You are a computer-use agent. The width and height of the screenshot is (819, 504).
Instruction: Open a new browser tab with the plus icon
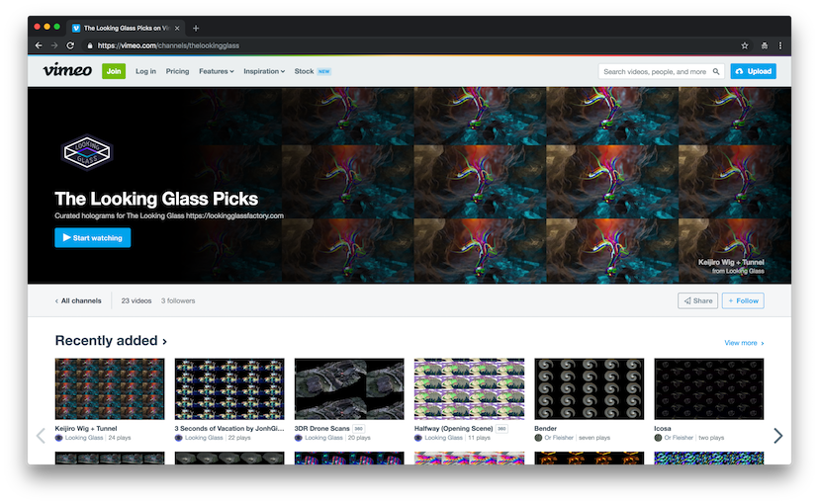196,29
